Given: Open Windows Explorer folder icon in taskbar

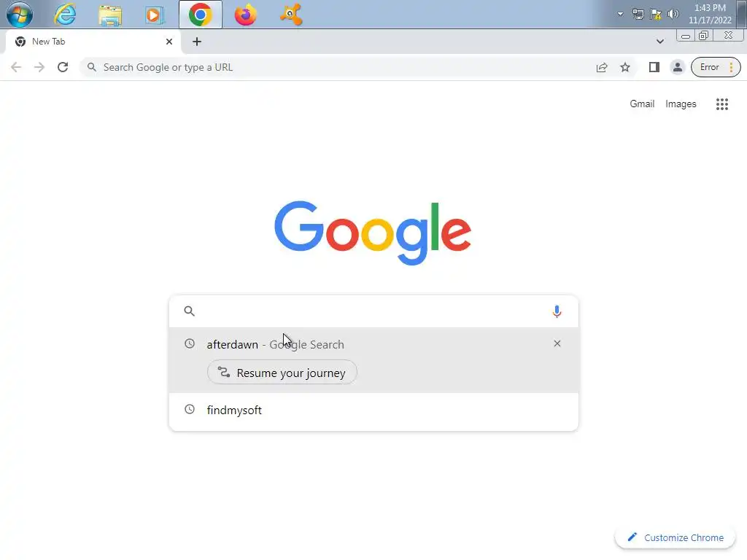Looking at the screenshot, I should pyautogui.click(x=110, y=15).
